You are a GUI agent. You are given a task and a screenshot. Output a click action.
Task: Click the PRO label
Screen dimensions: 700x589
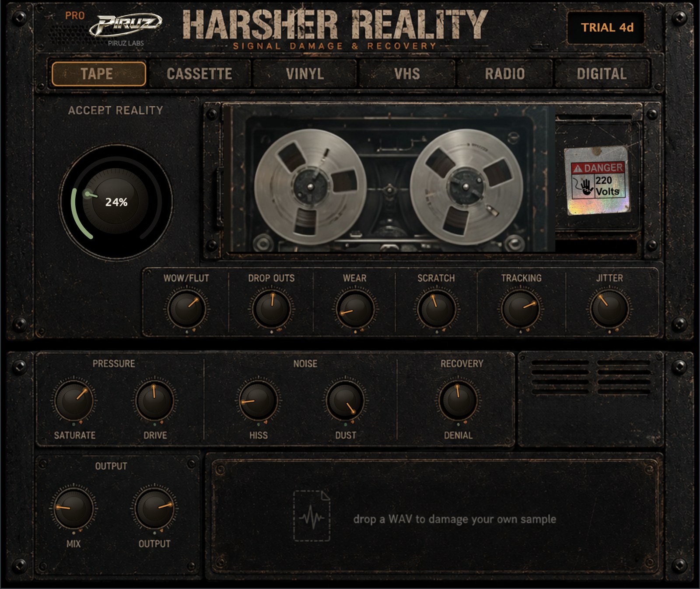(x=75, y=16)
